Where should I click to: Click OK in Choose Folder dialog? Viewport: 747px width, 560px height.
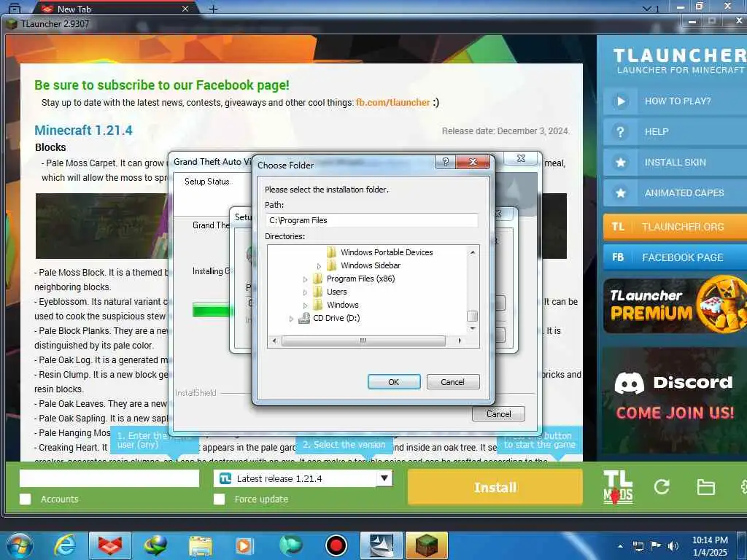tap(393, 382)
